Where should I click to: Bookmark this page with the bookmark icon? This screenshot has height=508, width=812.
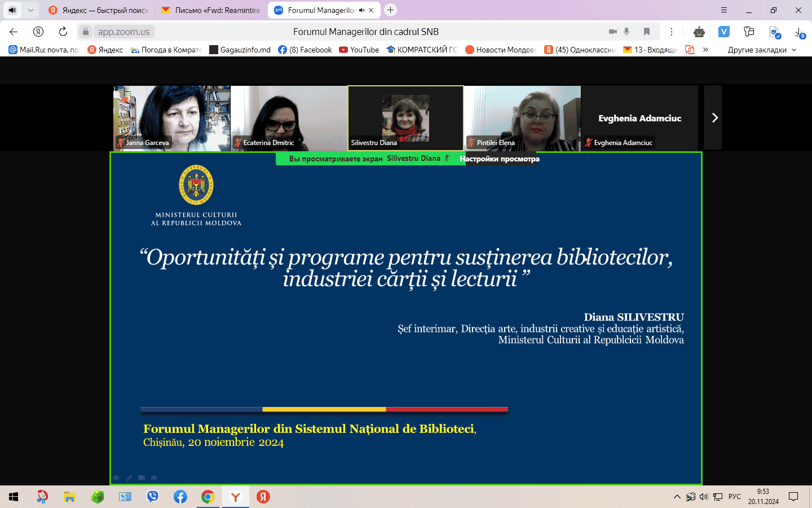coord(647,32)
